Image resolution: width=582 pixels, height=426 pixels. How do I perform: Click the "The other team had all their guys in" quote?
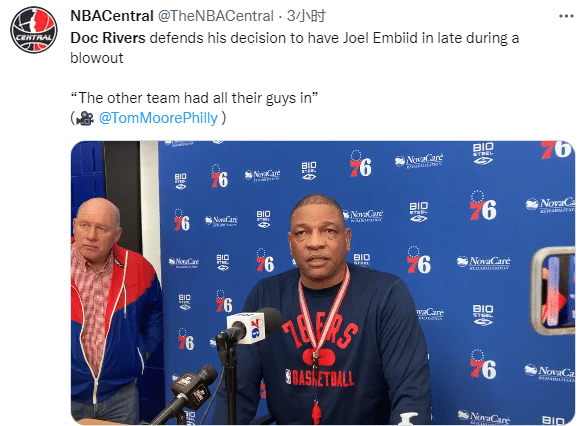point(194,98)
